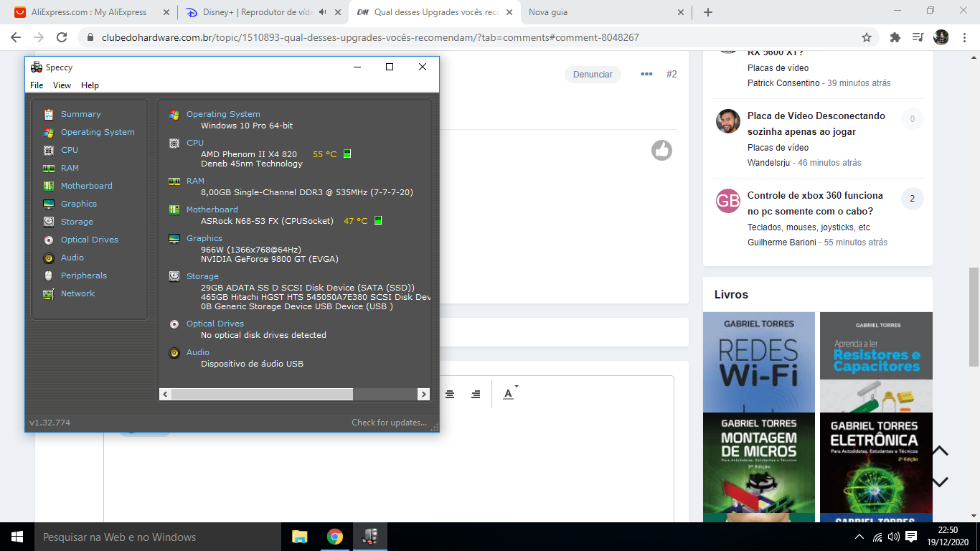Jump to page bottom with down chevron
Image resolution: width=980 pixels, height=551 pixels.
(x=940, y=481)
